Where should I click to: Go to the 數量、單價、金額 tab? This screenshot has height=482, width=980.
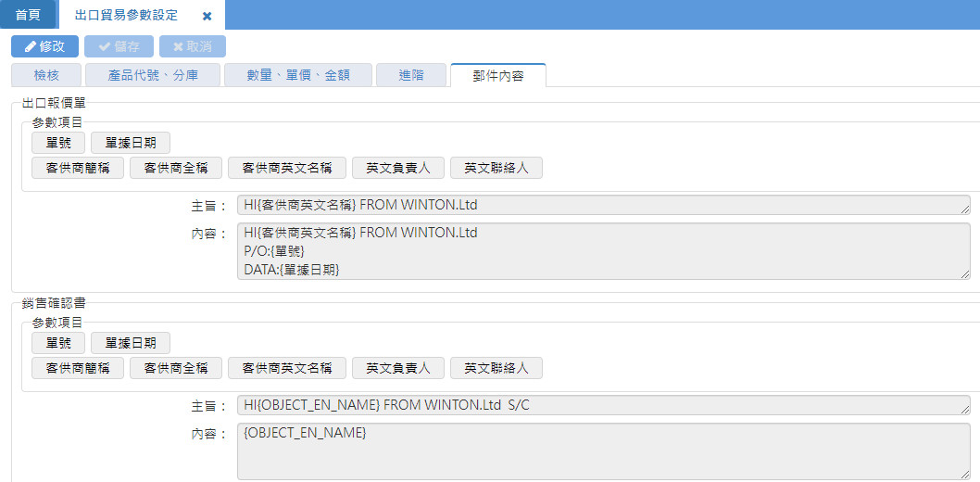point(298,76)
